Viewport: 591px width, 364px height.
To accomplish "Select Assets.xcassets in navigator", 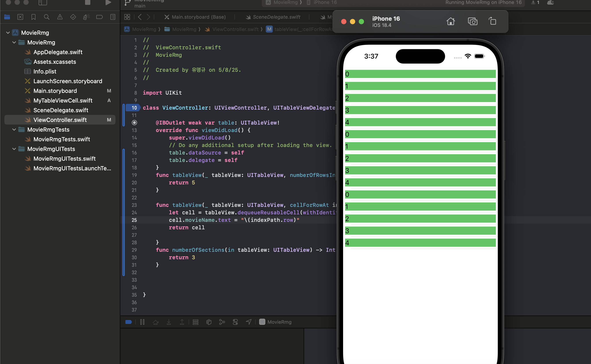I will click(55, 62).
